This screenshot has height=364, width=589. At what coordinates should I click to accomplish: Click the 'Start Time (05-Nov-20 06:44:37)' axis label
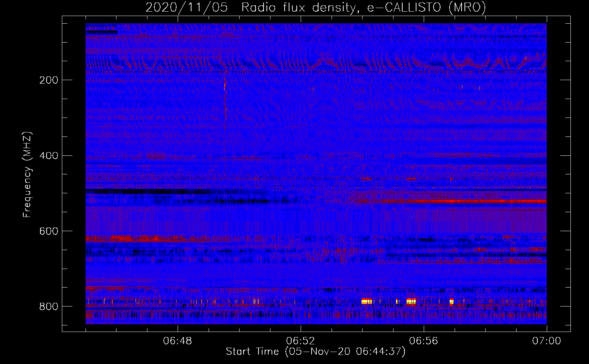(x=316, y=352)
